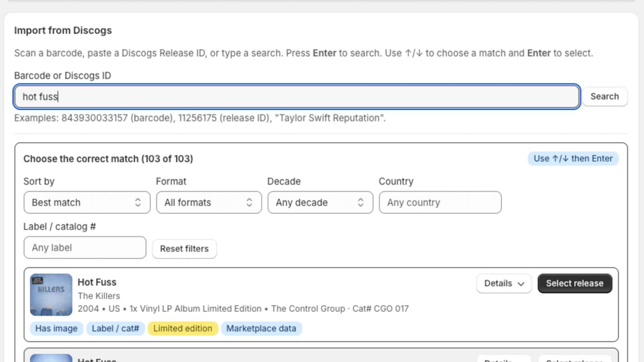Click the 'Choose the correct match (103 of 103)' heading
644x362 pixels.
pos(108,159)
